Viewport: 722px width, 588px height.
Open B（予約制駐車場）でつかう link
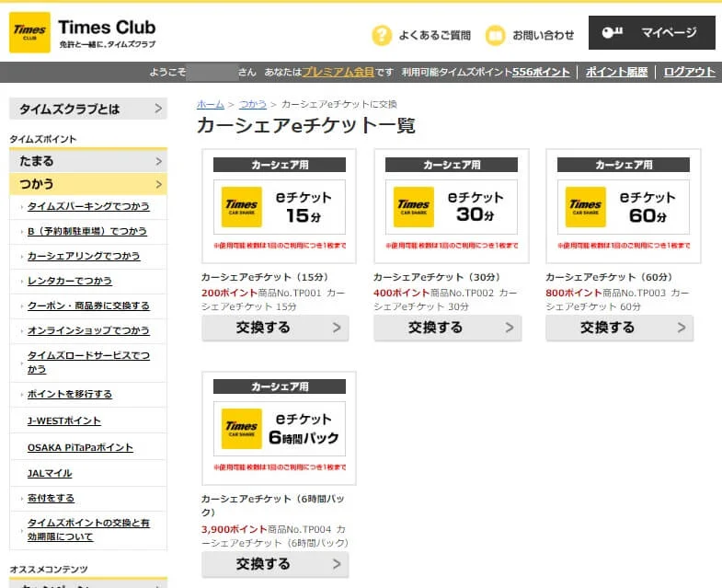coord(87,231)
